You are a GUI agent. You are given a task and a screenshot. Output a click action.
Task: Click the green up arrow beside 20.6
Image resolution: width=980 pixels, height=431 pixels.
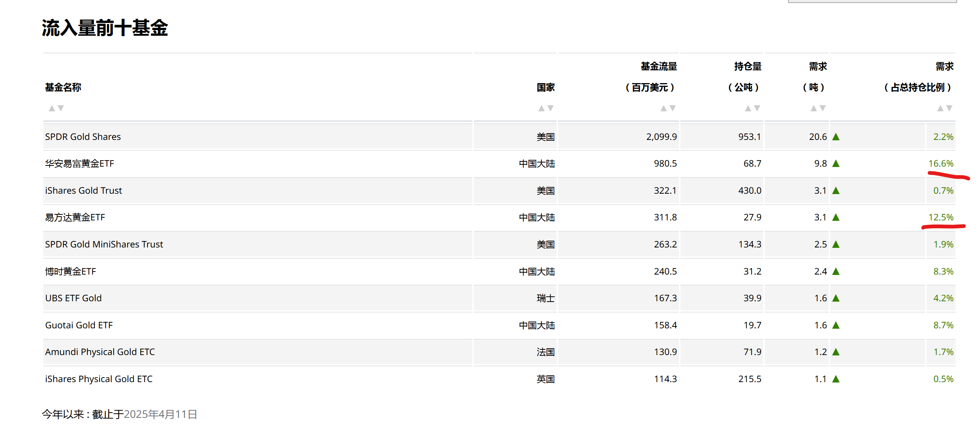tap(836, 137)
